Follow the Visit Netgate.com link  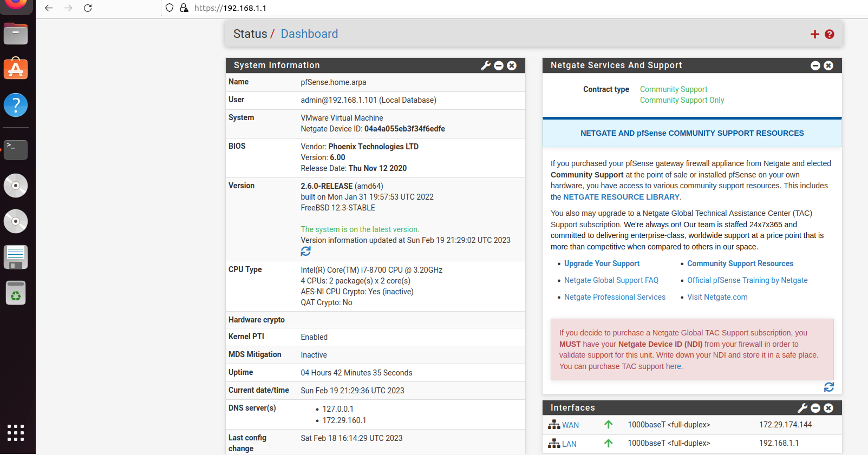pyautogui.click(x=717, y=297)
